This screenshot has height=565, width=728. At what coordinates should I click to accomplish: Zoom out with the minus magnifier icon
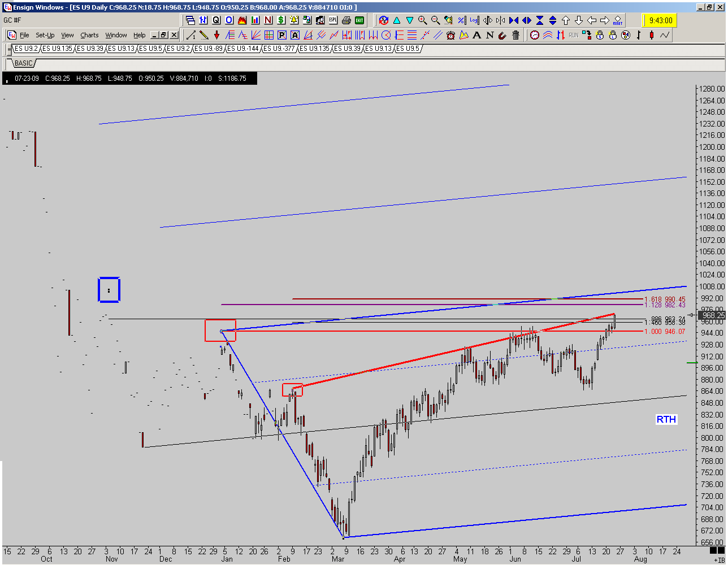click(435, 20)
